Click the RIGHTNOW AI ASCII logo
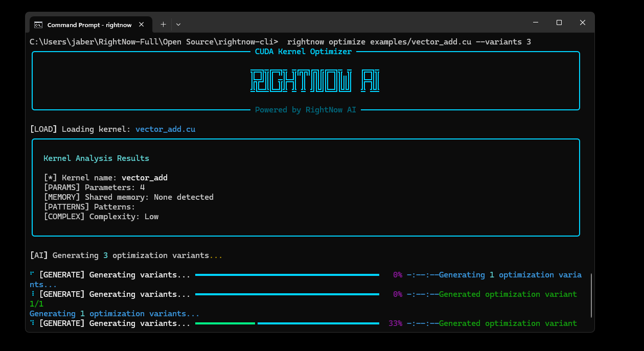This screenshot has height=351, width=644. coord(314,81)
